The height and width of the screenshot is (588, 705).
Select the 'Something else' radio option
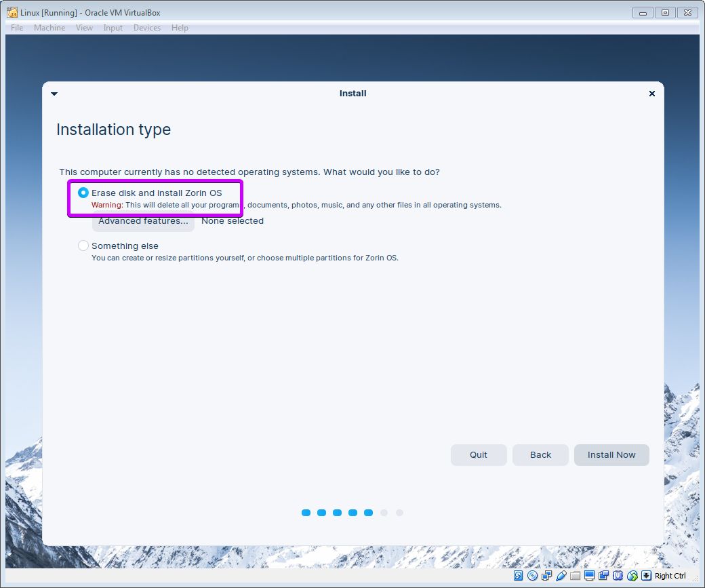(x=83, y=246)
